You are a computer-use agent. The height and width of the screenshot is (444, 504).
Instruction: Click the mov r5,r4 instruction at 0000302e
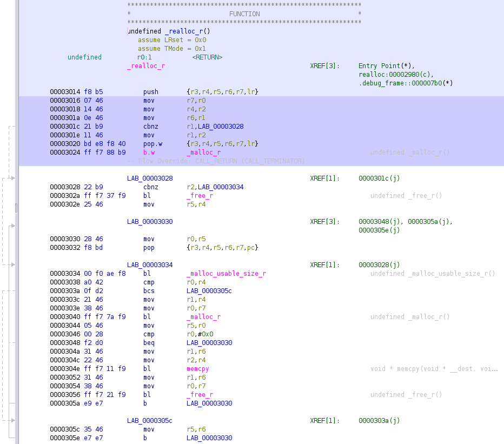pos(175,204)
